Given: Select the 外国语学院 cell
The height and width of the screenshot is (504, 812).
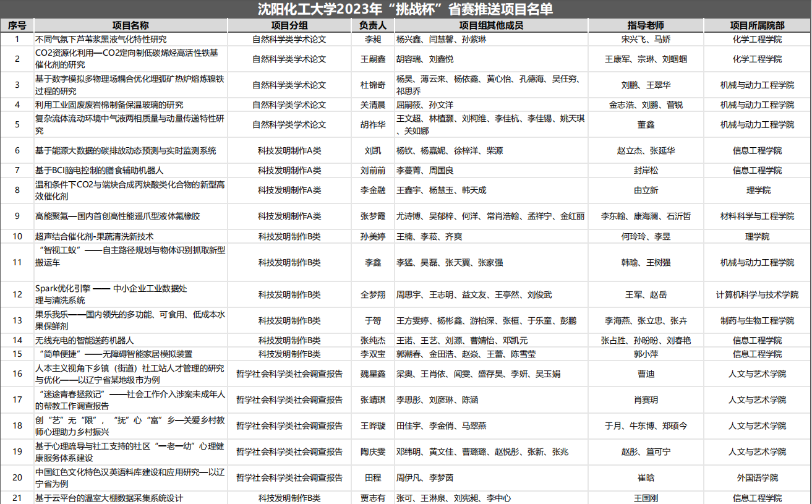Looking at the screenshot, I should [x=757, y=478].
